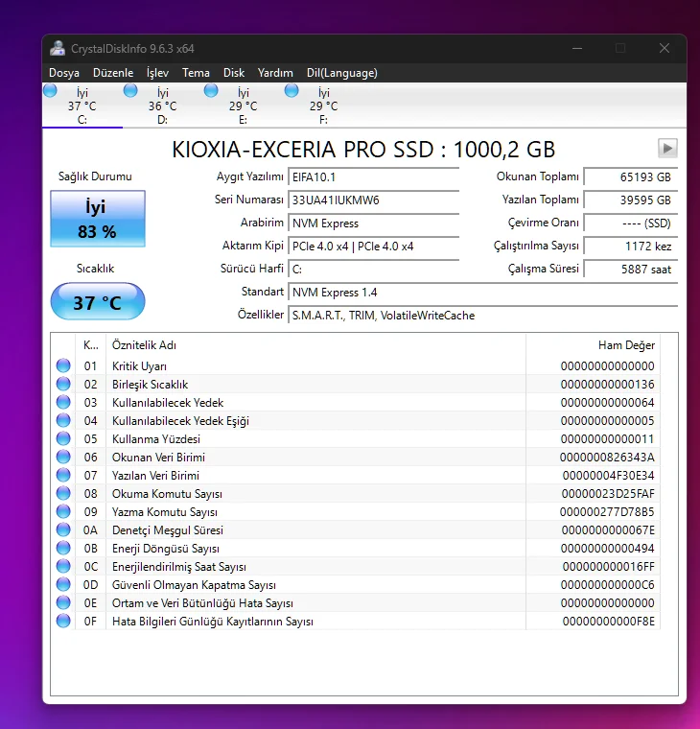Click the K... ID column header

click(91, 345)
